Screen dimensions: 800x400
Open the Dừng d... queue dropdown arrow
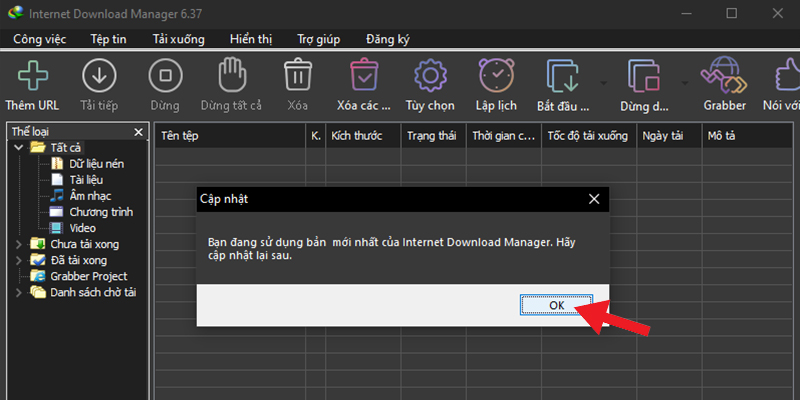(684, 83)
